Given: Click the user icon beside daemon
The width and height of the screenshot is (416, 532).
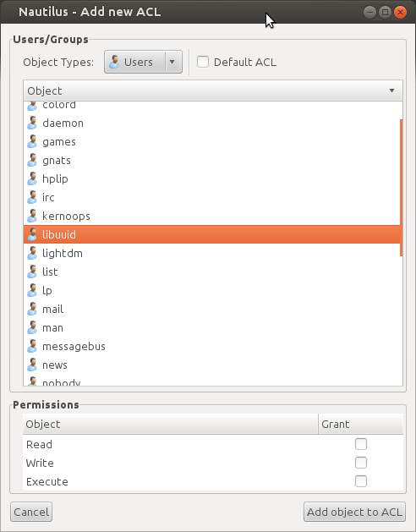Looking at the screenshot, I should click(x=32, y=123).
